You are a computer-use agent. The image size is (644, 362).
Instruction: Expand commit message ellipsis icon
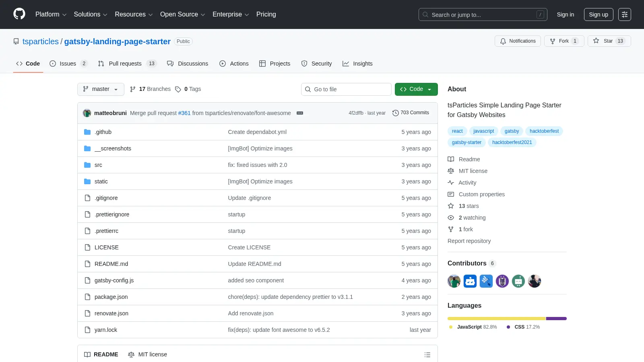300,113
